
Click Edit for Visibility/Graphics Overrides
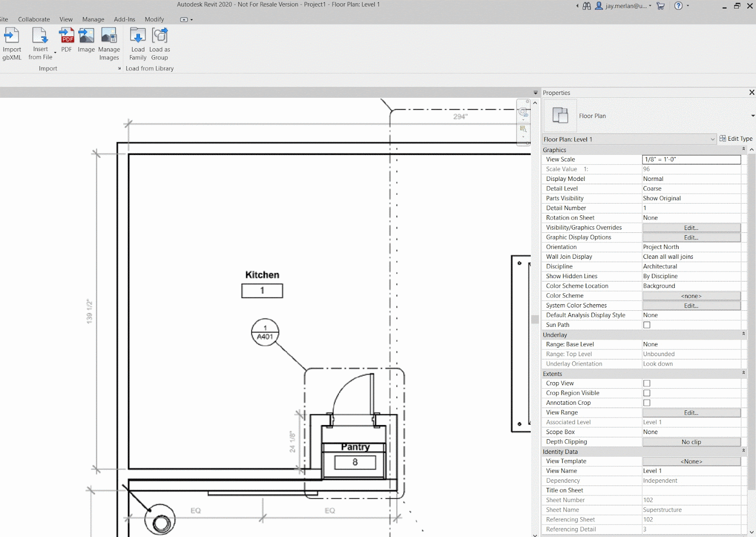[x=691, y=228]
